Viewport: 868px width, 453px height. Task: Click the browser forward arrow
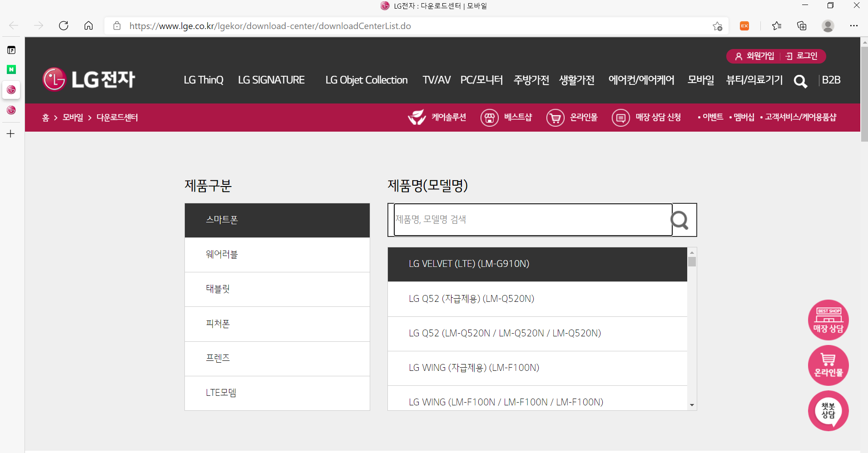coord(39,26)
